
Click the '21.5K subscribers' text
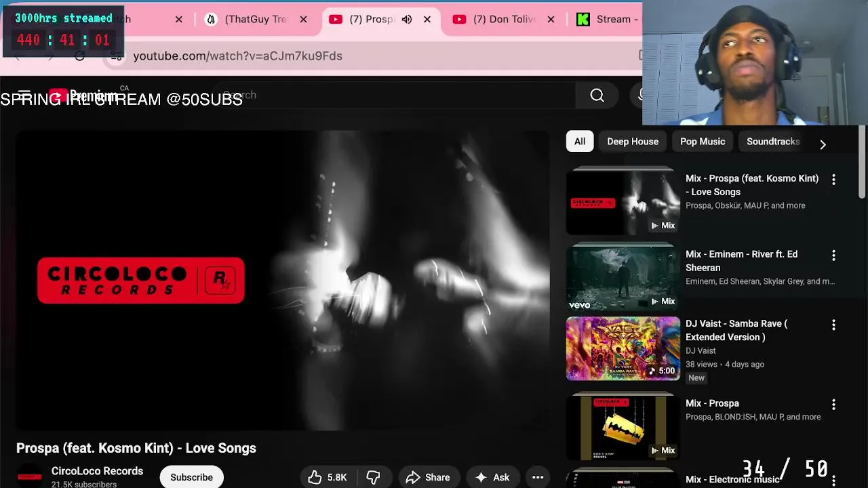84,484
